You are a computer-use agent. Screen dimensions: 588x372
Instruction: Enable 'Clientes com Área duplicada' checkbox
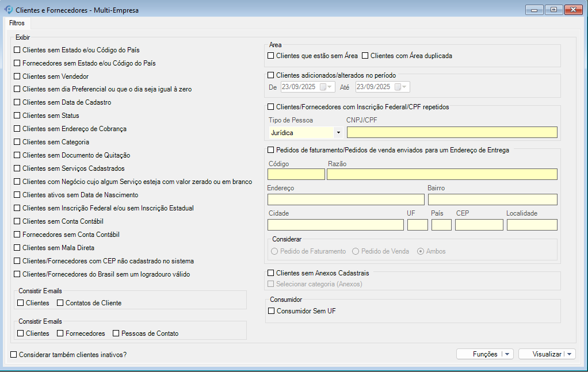coord(365,56)
